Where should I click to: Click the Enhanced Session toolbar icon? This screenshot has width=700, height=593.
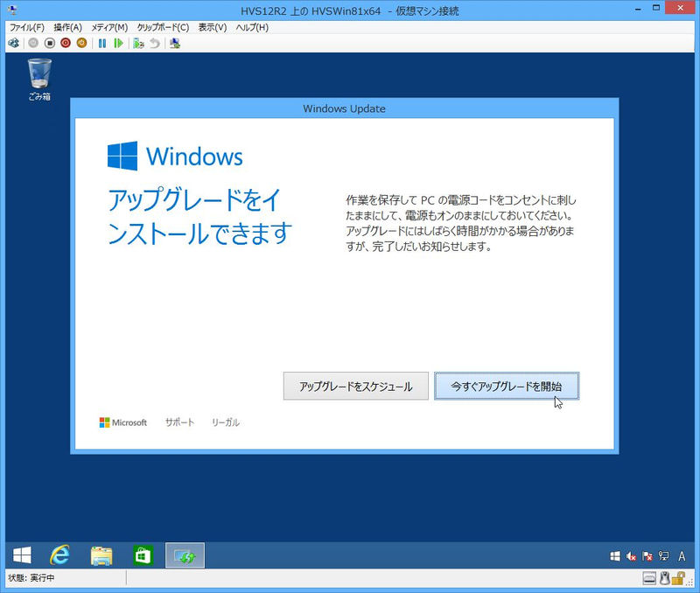[x=175, y=43]
